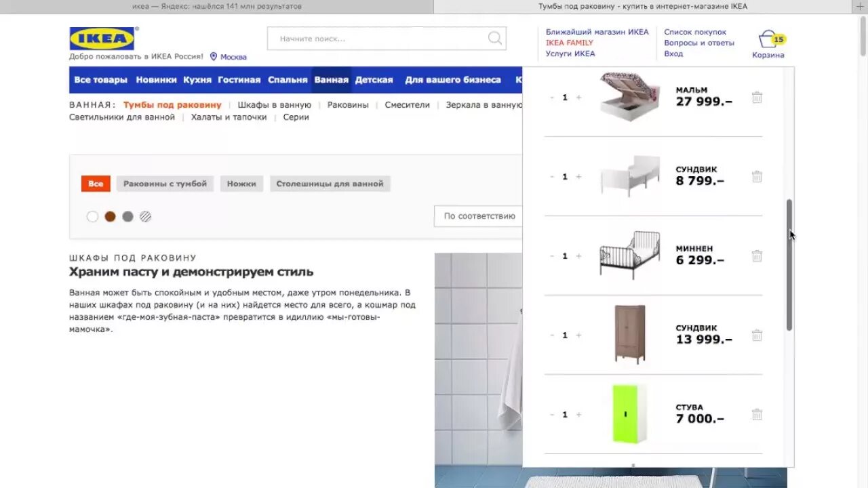This screenshot has width=868, height=488.
Task: Click the Вход login link
Action: click(673, 54)
